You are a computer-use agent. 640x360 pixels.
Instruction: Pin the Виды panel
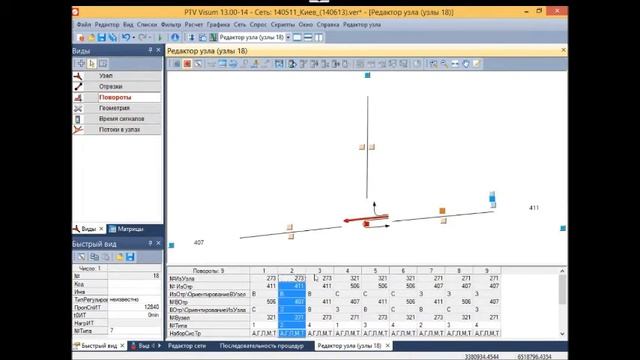(x=150, y=50)
